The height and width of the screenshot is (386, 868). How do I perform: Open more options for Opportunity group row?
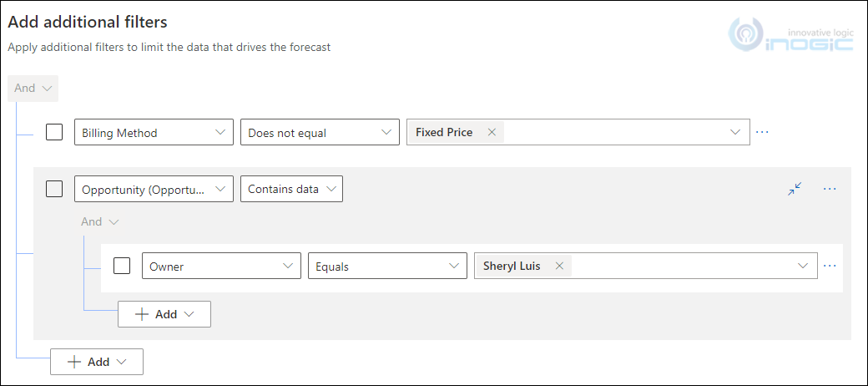830,189
